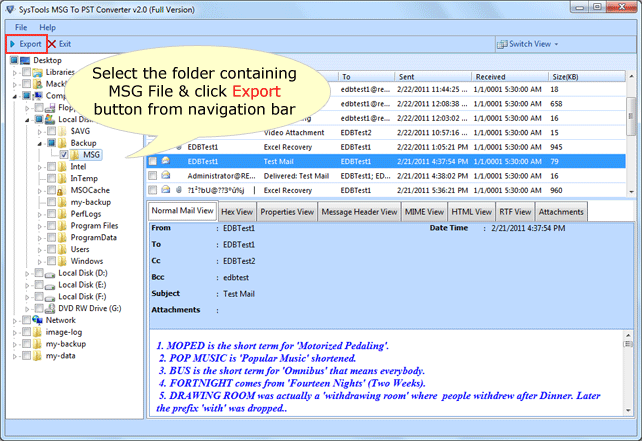Click the Network icon in tree

click(x=38, y=320)
